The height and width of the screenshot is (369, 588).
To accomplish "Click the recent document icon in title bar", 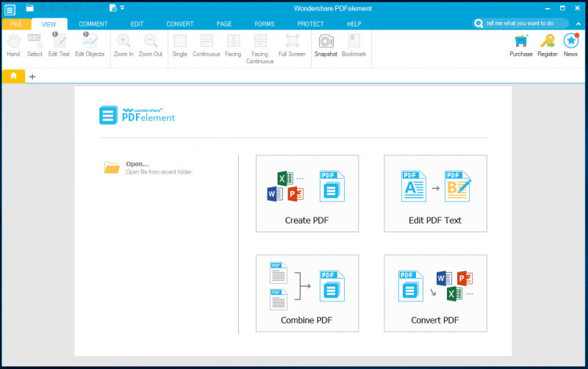I will (113, 8).
